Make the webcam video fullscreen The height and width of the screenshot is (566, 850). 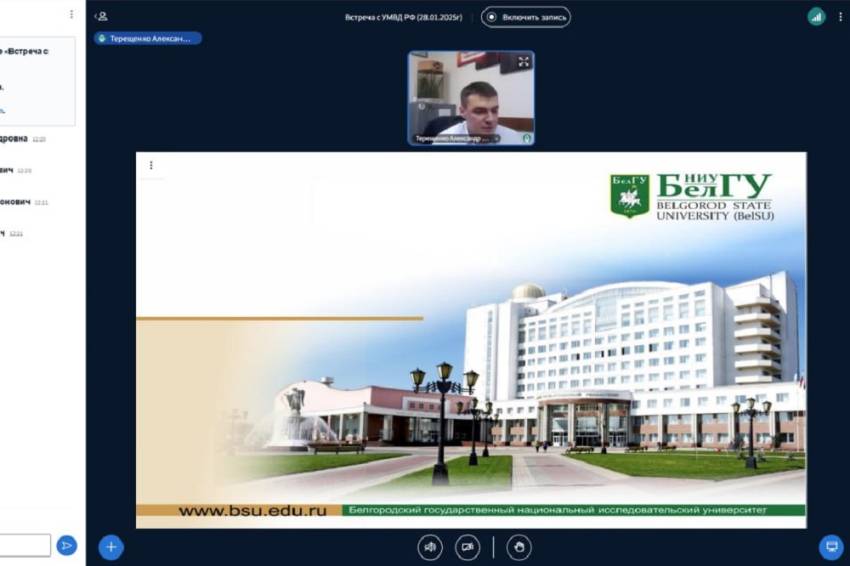point(523,62)
